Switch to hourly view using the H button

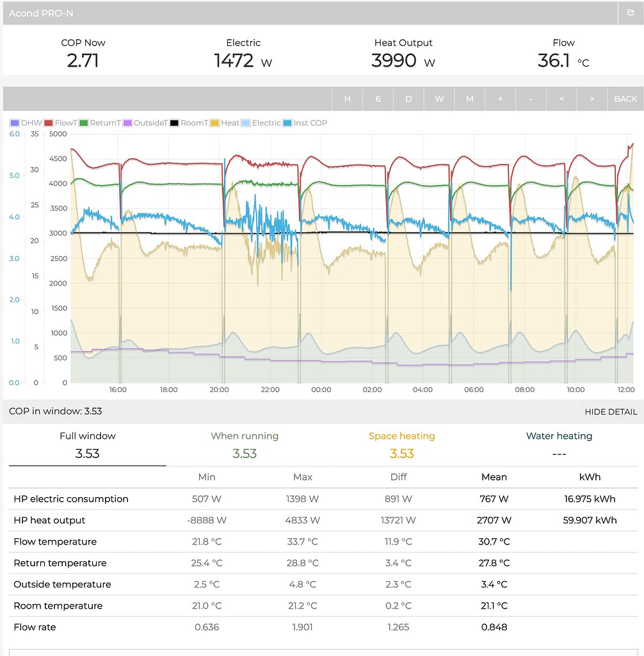pos(348,99)
